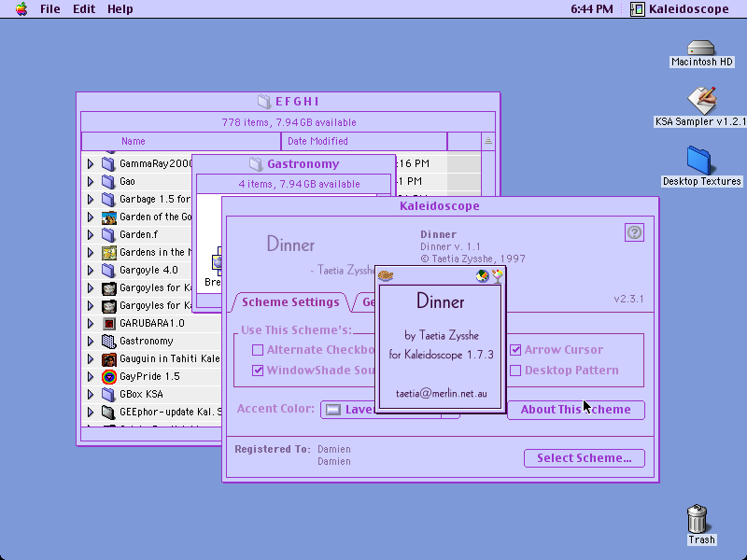Open the Kaleidoscope application menu icon
747x560 pixels.
pos(638,8)
